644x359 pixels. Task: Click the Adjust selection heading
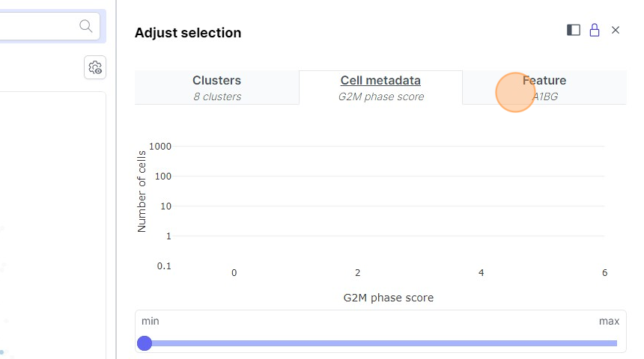click(188, 33)
